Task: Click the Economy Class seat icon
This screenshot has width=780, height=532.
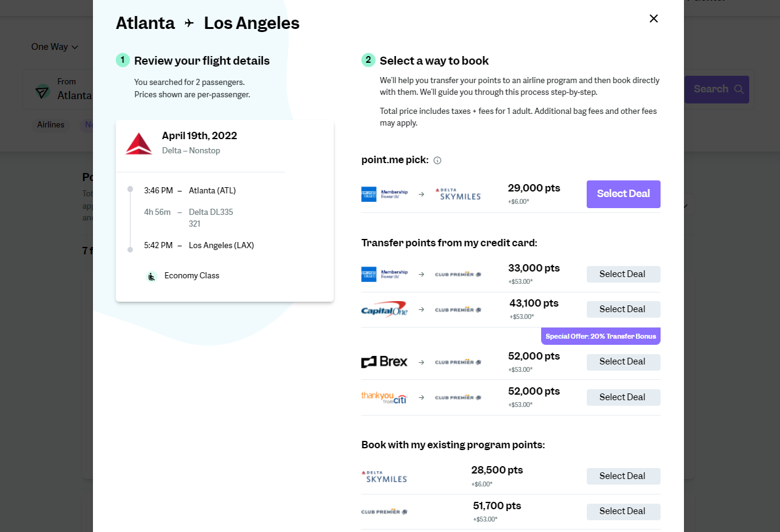Action: pyautogui.click(x=151, y=276)
